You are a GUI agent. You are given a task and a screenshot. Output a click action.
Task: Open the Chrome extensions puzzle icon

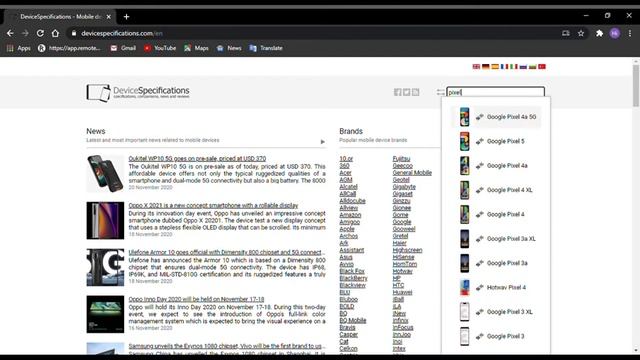click(x=599, y=33)
